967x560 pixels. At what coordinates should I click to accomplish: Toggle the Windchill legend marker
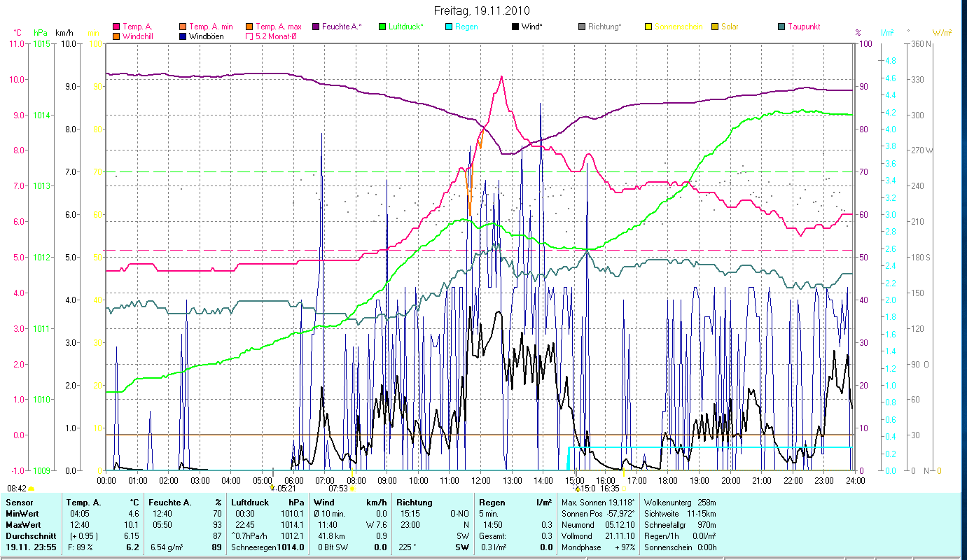tap(116, 36)
